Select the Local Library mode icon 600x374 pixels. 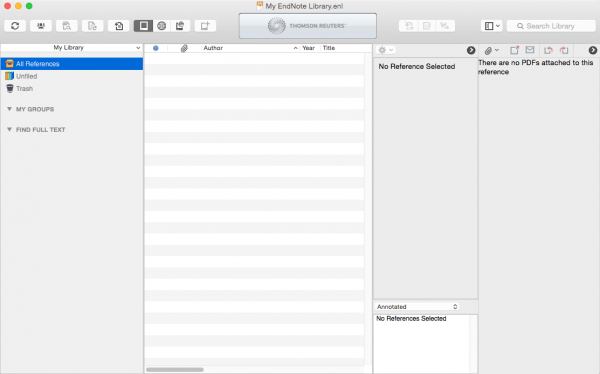tap(143, 26)
